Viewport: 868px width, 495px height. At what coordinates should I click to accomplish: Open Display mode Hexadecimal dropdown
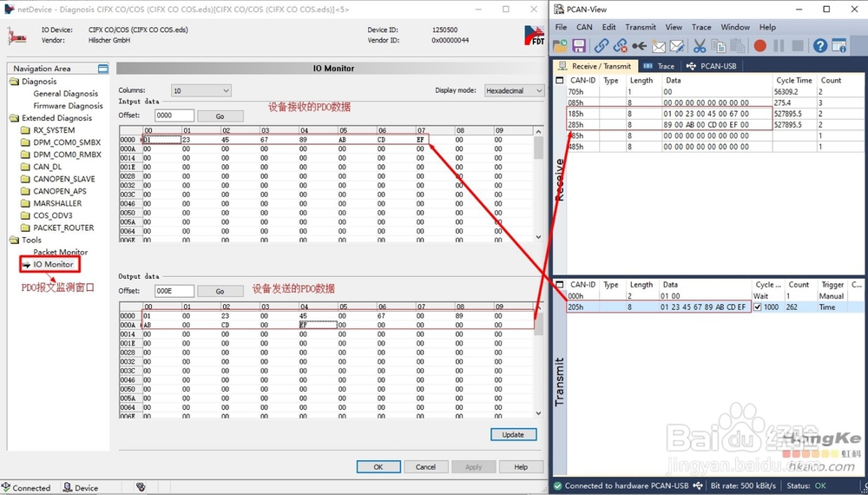click(514, 90)
